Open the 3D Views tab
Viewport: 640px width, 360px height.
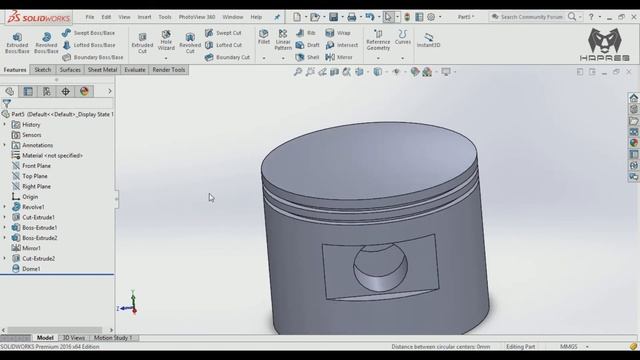tap(73, 338)
